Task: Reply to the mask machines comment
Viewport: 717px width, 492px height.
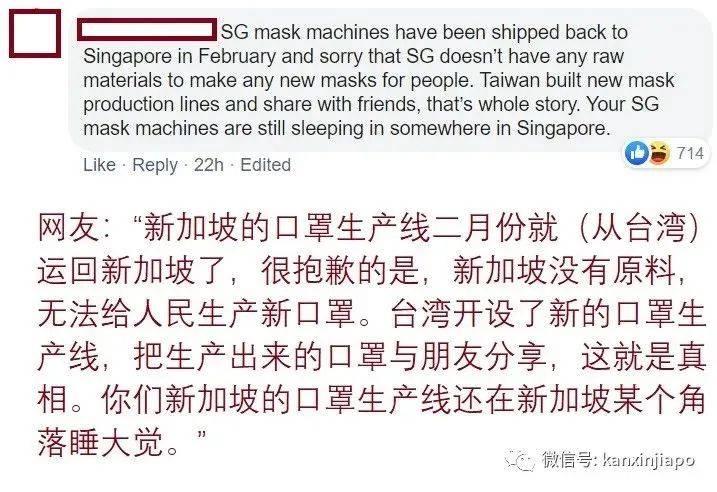Action: pos(155,165)
